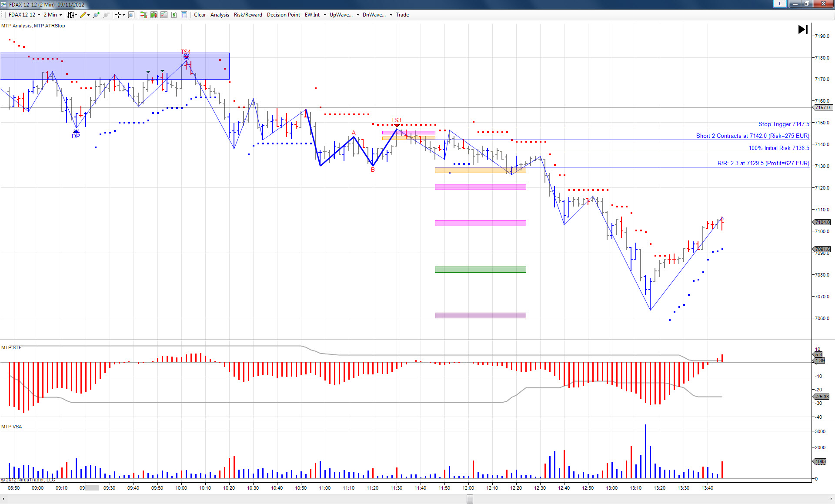Click the data box panel icon
Screen dimensions: 835x504
coord(184,15)
